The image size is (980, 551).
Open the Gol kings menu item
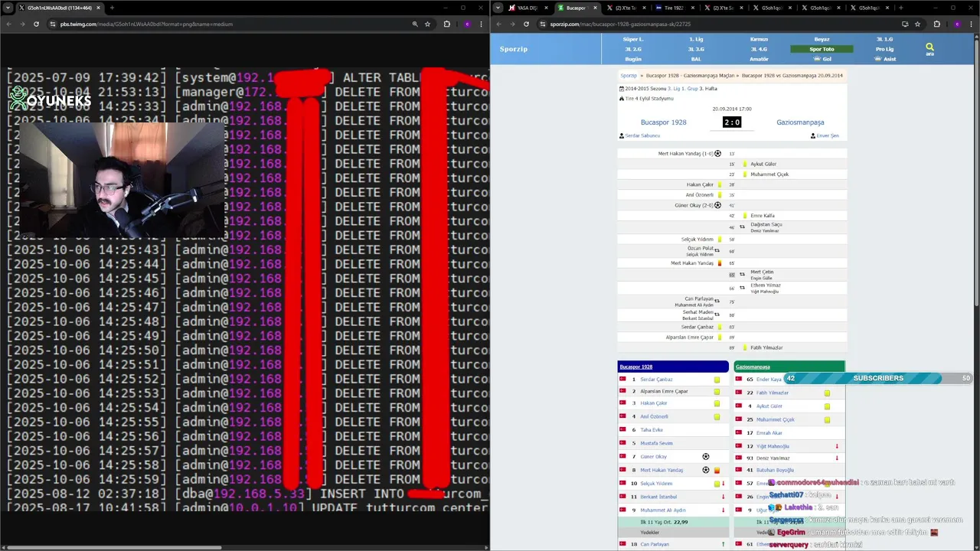(822, 59)
